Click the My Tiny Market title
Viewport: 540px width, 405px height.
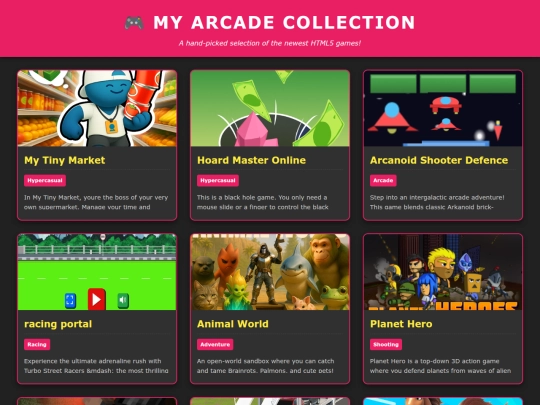click(x=65, y=160)
